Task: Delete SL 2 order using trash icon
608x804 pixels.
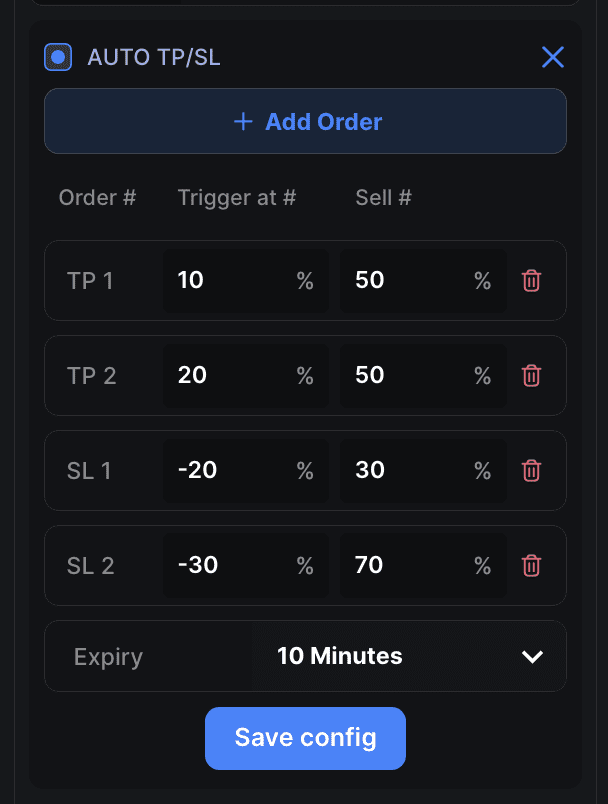Action: coord(531,566)
